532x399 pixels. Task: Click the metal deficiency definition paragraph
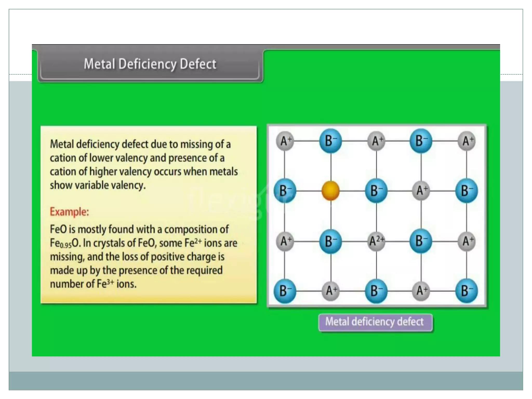143,165
